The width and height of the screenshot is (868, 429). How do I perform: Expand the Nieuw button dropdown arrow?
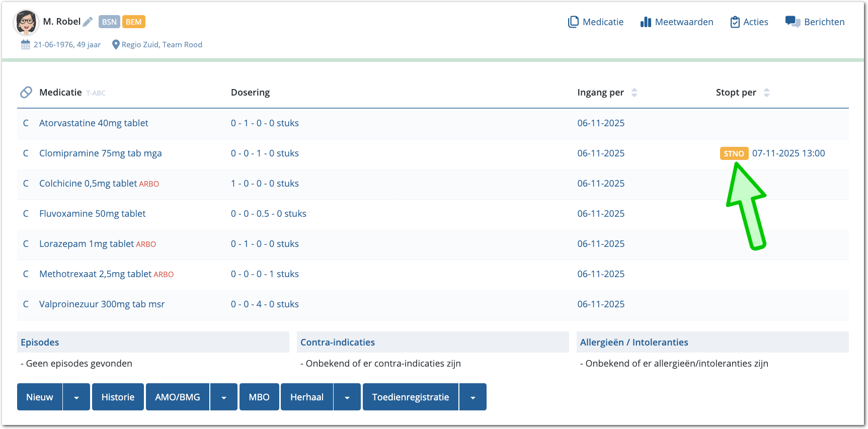coord(76,397)
